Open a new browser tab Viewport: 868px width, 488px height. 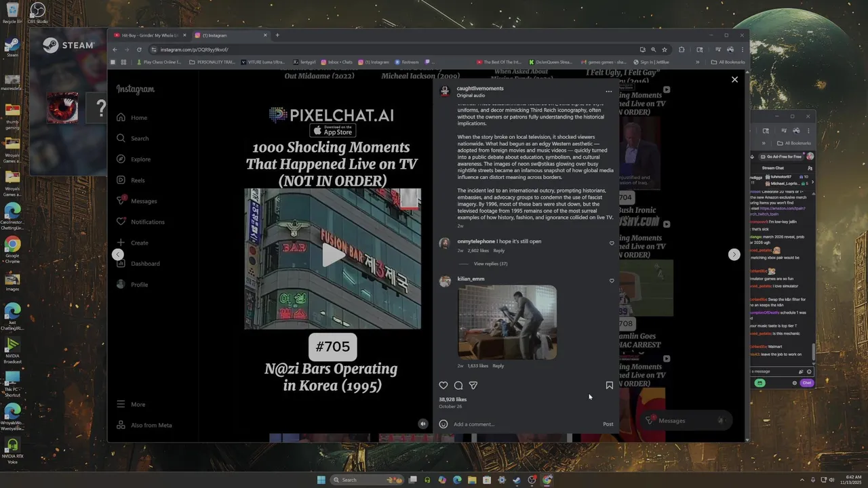pyautogui.click(x=277, y=35)
